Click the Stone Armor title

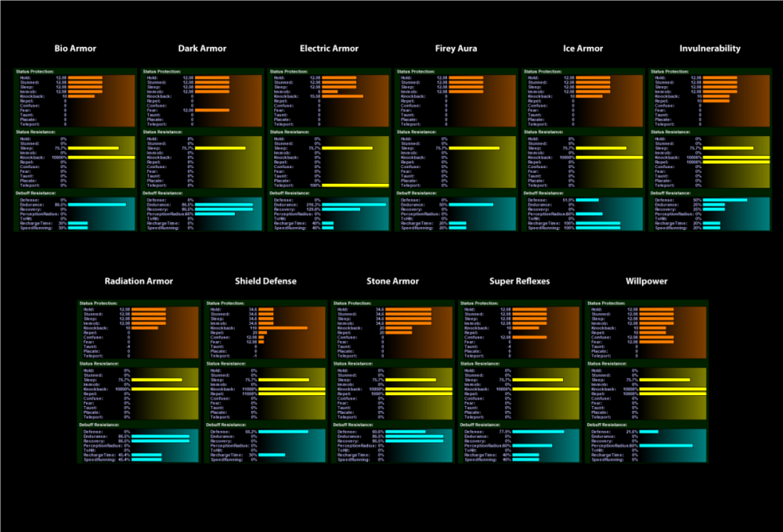(x=392, y=282)
